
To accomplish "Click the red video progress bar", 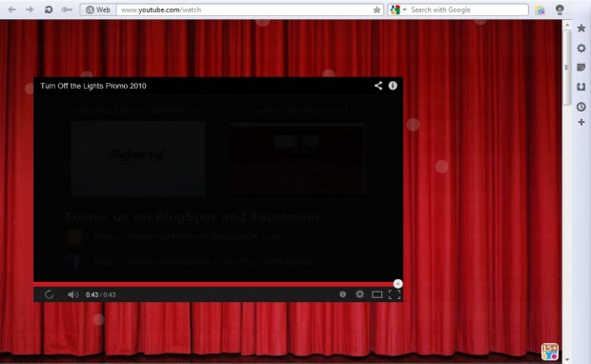I will 214,284.
